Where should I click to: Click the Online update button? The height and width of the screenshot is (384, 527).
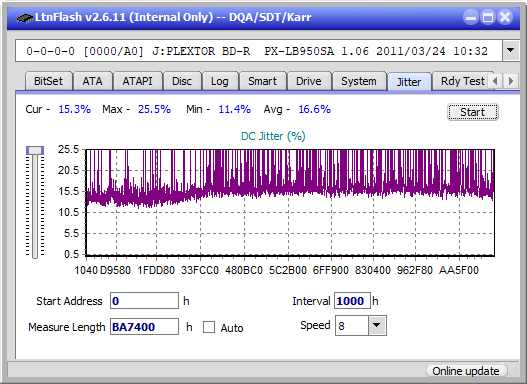pyautogui.click(x=466, y=371)
